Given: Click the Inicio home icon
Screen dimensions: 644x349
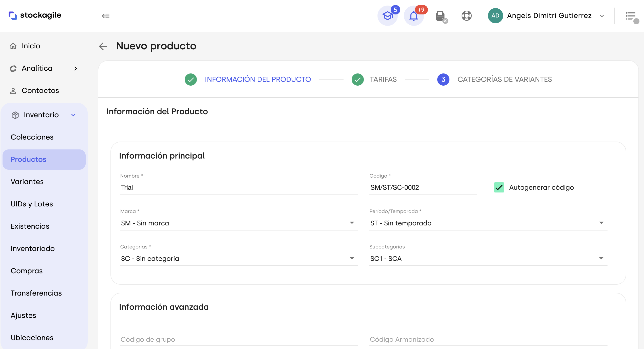Looking at the screenshot, I should [13, 46].
